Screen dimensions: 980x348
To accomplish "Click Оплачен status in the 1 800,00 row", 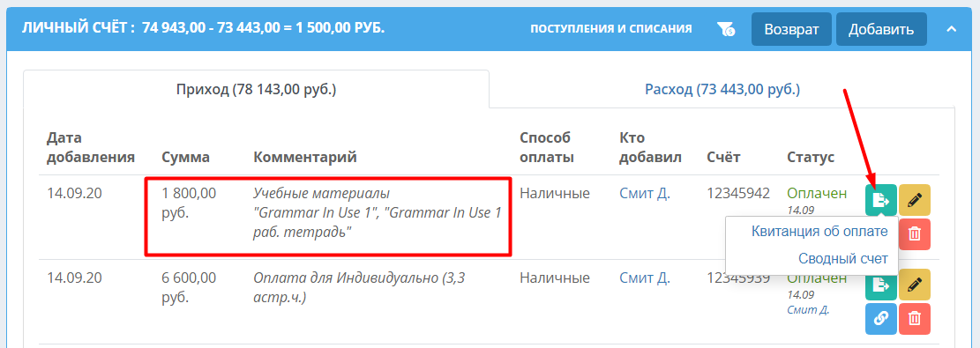I will (817, 194).
